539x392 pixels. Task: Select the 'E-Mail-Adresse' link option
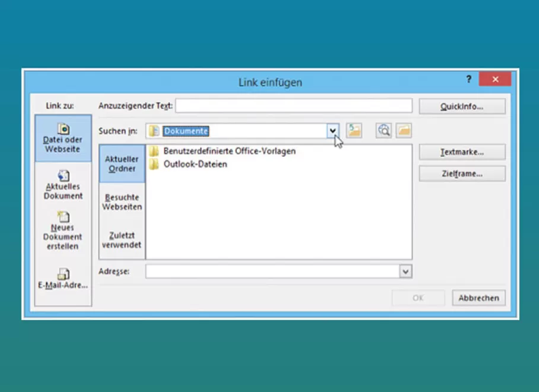pos(63,279)
